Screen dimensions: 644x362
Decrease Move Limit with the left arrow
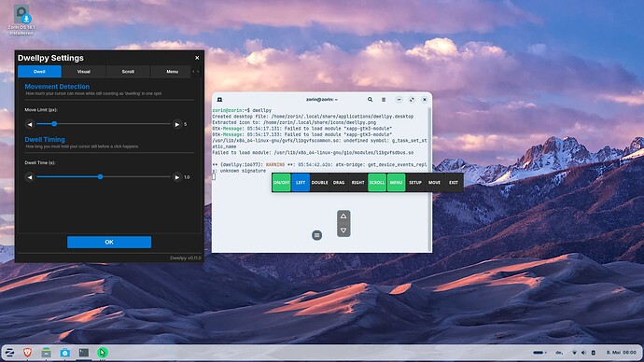[x=30, y=124]
